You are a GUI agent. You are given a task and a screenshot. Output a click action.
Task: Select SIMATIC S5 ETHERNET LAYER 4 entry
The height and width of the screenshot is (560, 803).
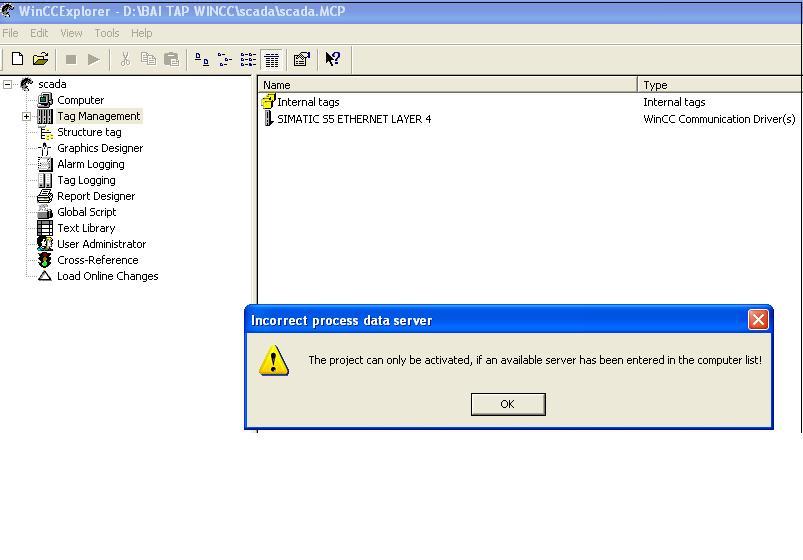354,119
